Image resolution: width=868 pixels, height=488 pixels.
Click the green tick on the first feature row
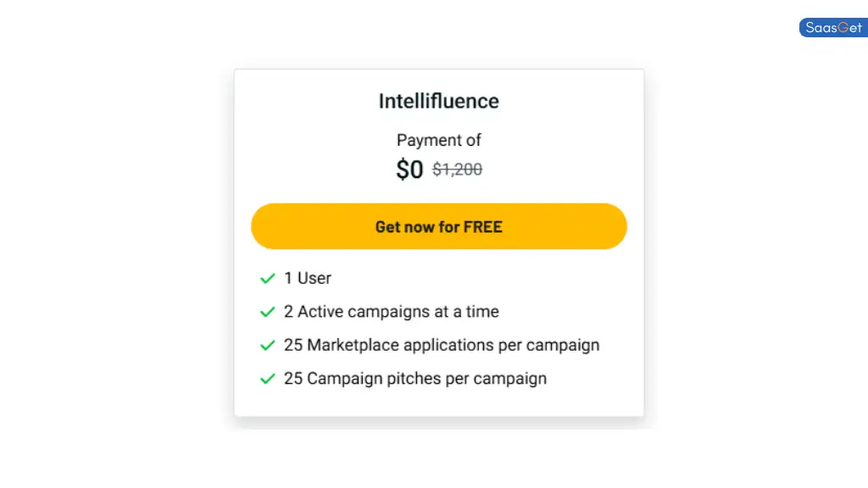point(268,278)
